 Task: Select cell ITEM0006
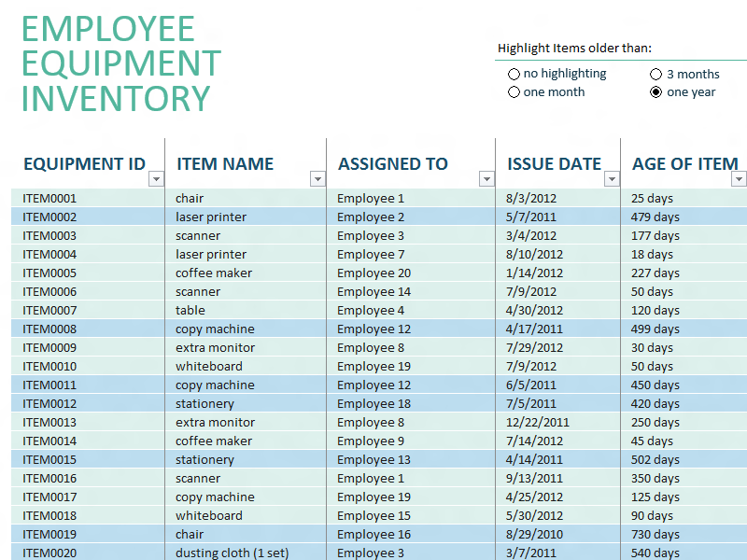pyautogui.click(x=88, y=291)
